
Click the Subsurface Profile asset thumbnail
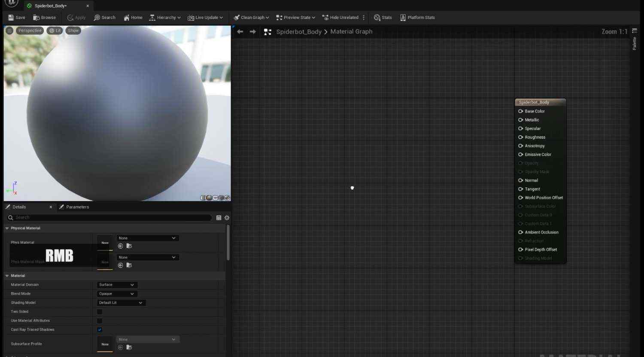click(x=105, y=344)
